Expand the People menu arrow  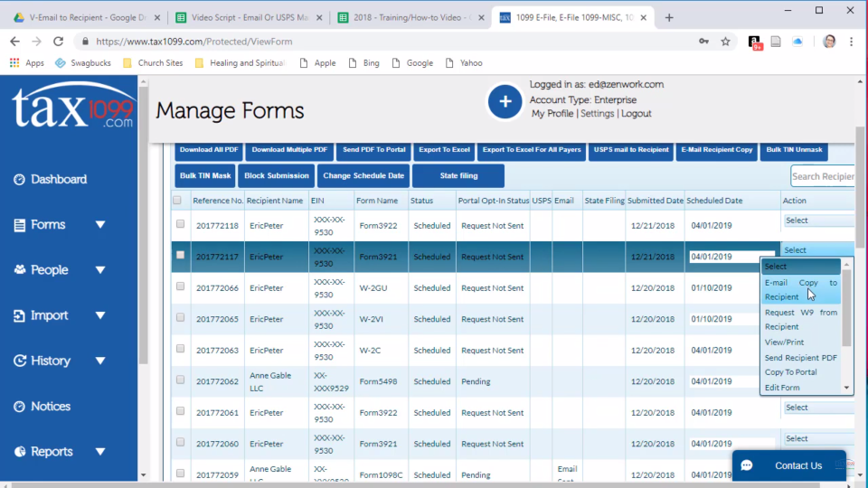pos(100,270)
